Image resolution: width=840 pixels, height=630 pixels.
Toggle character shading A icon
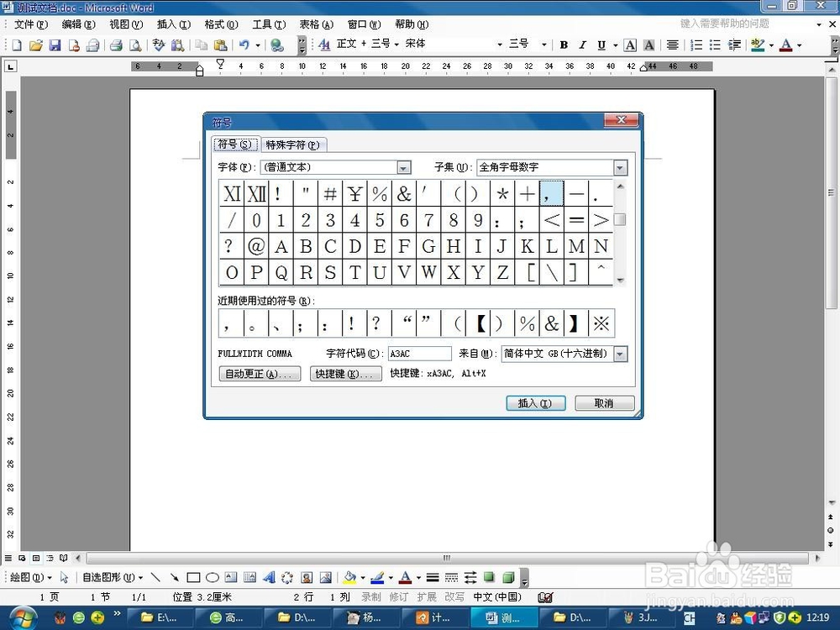[x=648, y=45]
